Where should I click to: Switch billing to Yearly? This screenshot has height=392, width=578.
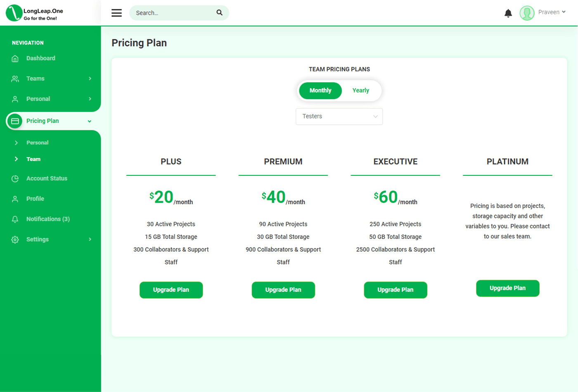(x=360, y=90)
